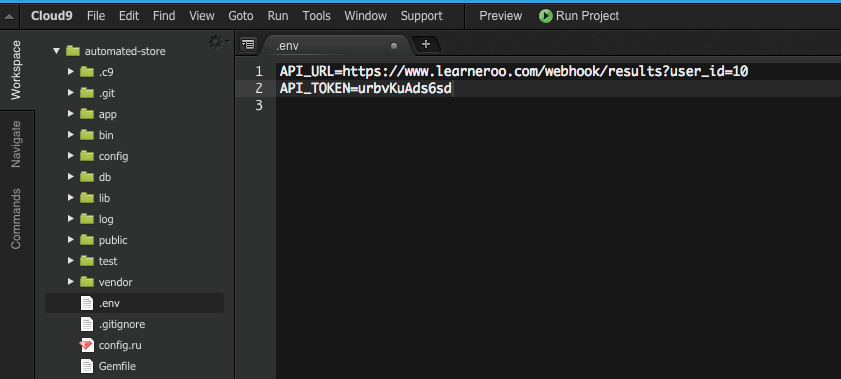Open a new tab with plus button
This screenshot has width=841, height=379.
[x=426, y=44]
